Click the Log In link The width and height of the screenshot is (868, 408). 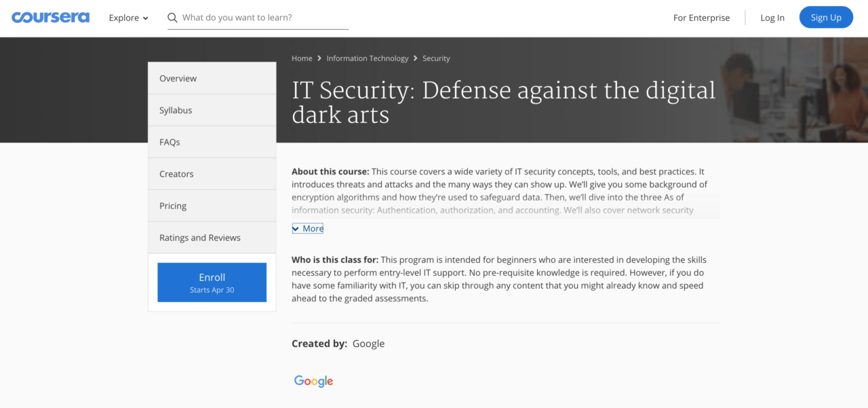click(772, 18)
